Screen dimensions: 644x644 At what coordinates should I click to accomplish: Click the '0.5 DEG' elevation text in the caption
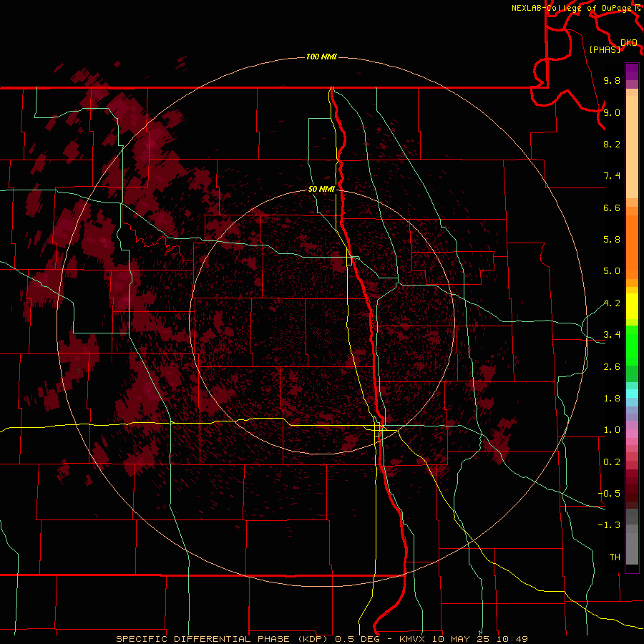(x=356, y=639)
